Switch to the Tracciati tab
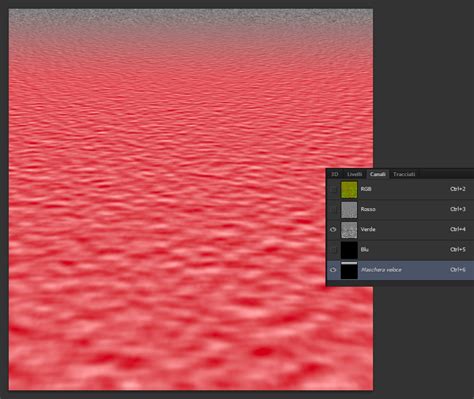This screenshot has width=474, height=399. click(404, 174)
